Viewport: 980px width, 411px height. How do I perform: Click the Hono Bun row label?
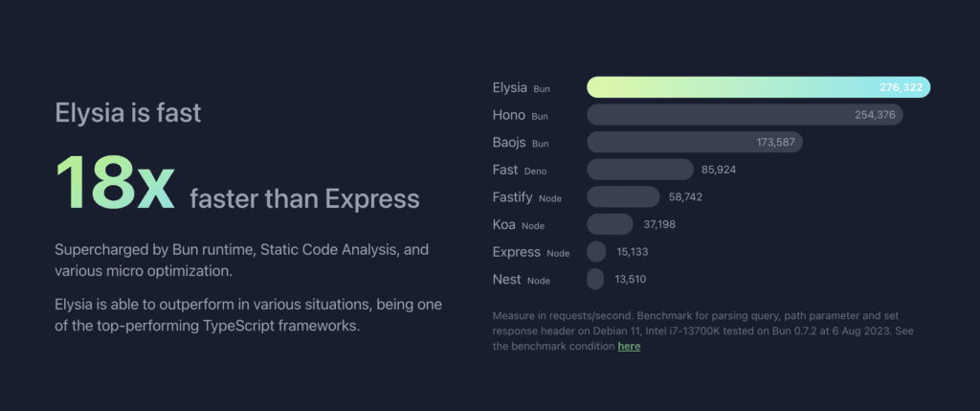pos(520,115)
